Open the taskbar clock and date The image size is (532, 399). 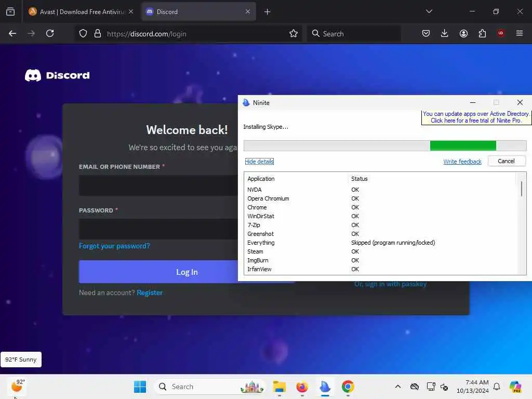tap(473, 387)
